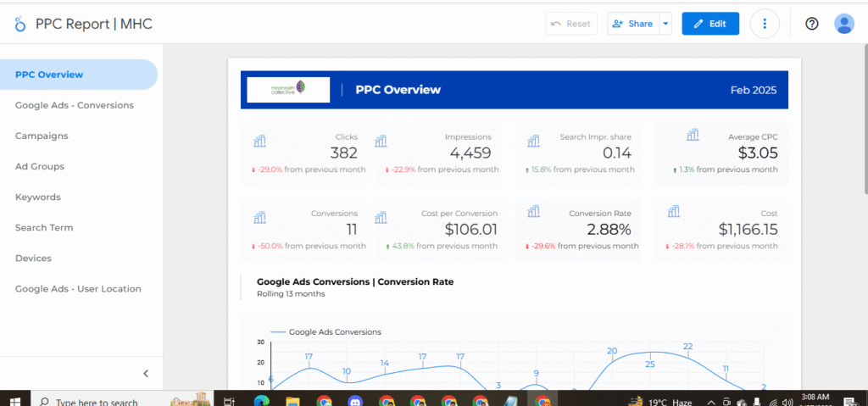Expand the Share dropdown arrow
This screenshot has height=406, width=868.
[665, 24]
